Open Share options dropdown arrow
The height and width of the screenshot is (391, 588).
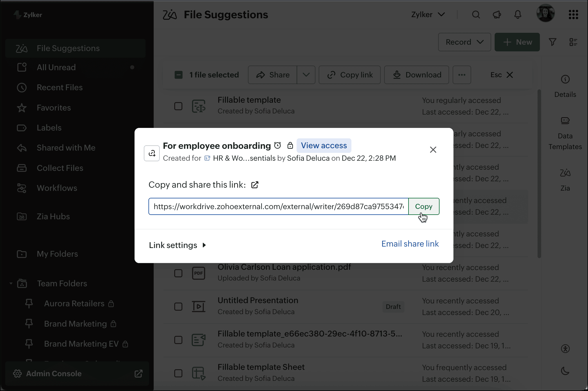(306, 75)
